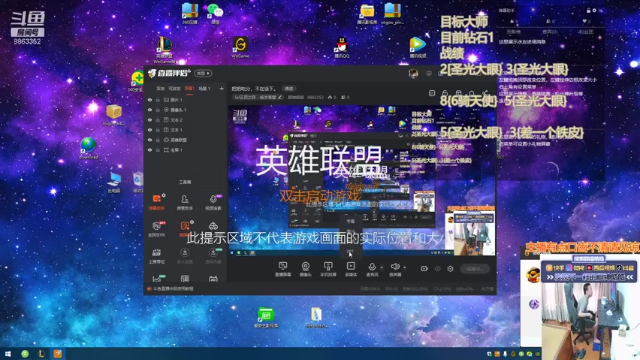Open the orange 直播伴侣 taskbar icon
This screenshot has height=360, width=640.
tap(58, 353)
